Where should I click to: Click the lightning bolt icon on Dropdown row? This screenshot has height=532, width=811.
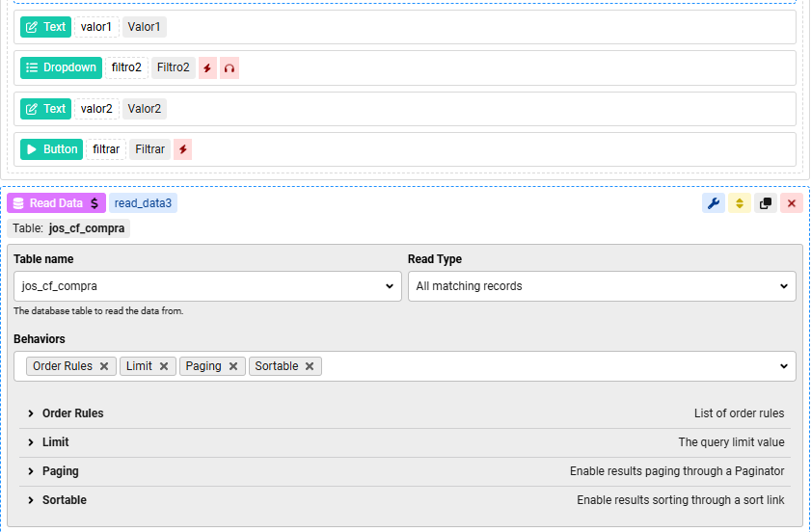click(207, 67)
